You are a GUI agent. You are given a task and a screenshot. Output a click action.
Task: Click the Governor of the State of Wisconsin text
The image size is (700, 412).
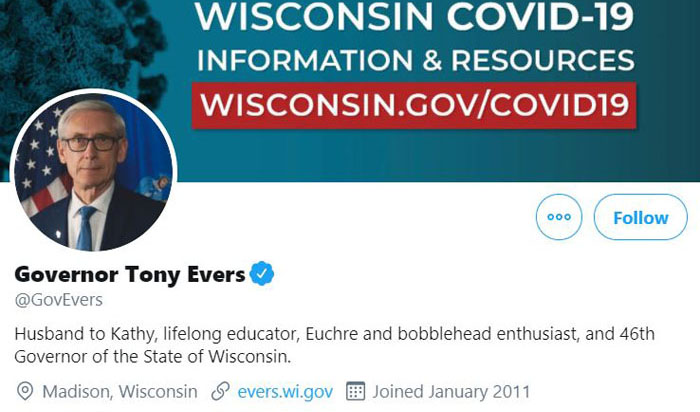click(153, 357)
